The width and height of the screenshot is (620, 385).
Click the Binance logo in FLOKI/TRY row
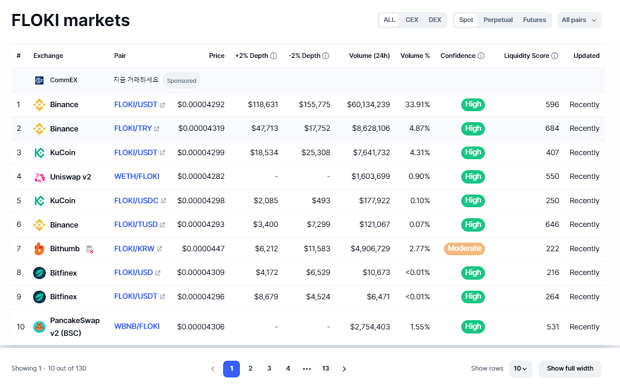pyautogui.click(x=39, y=128)
